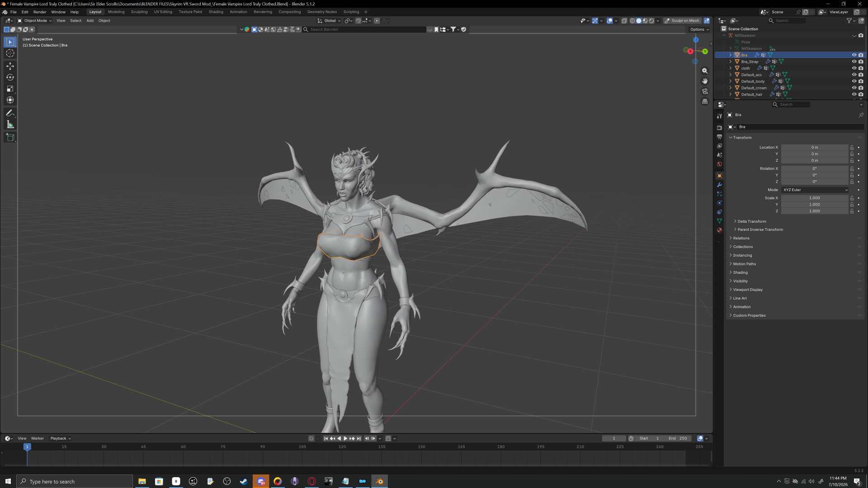
Task: Hide the Bra_Strap object in outliner
Action: [x=854, y=61]
